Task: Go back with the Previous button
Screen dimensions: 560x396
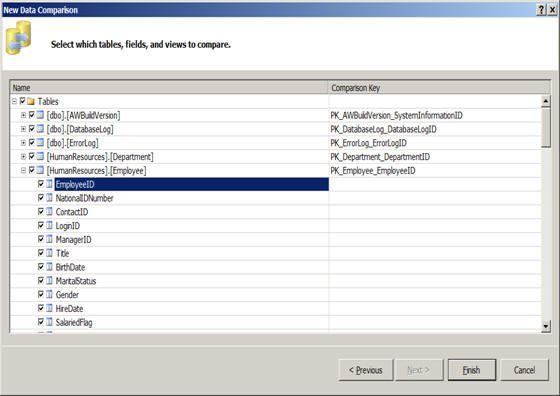Action: 366,370
